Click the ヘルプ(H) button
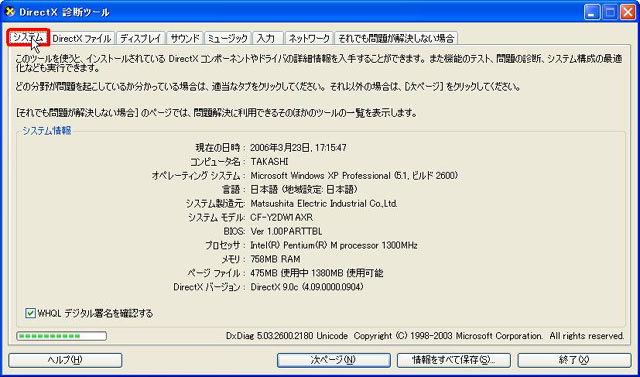The height and width of the screenshot is (377, 640). [x=65, y=360]
